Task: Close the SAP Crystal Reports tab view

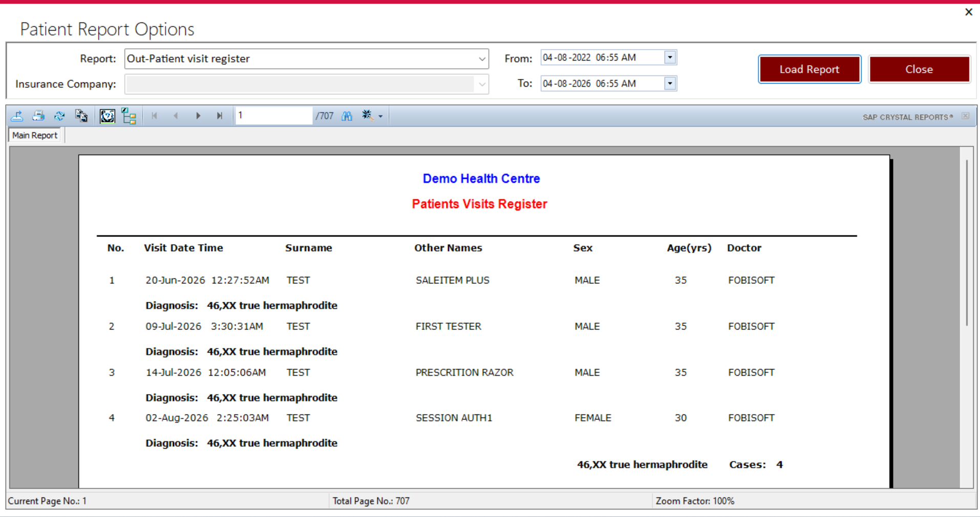Action: click(965, 116)
